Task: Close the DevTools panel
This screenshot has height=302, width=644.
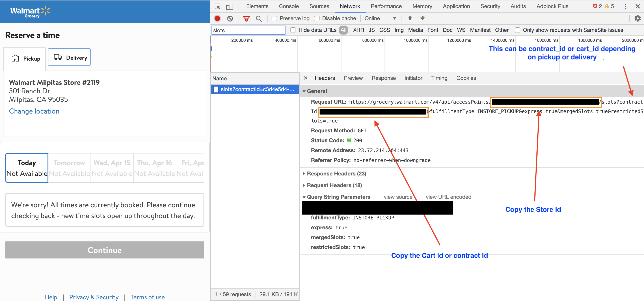Action: (x=638, y=6)
